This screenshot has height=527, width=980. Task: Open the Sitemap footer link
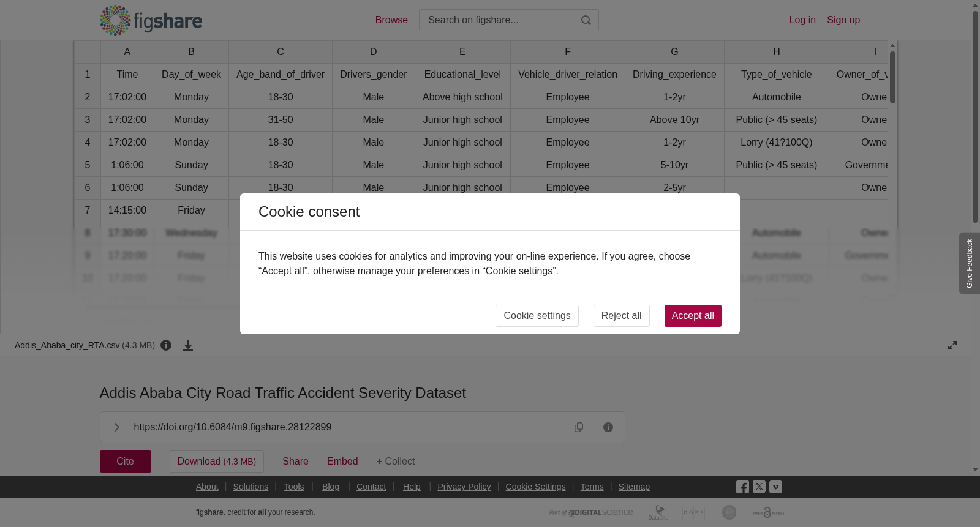tap(634, 487)
